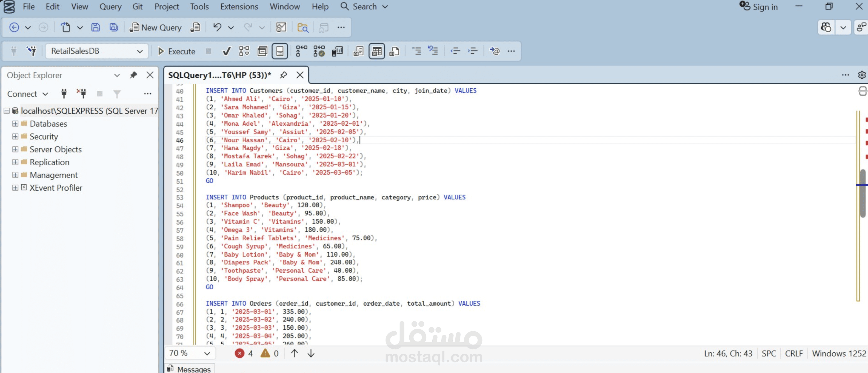The image size is (868, 373).
Task: Click the Parse query checkmark icon
Action: pos(227,51)
